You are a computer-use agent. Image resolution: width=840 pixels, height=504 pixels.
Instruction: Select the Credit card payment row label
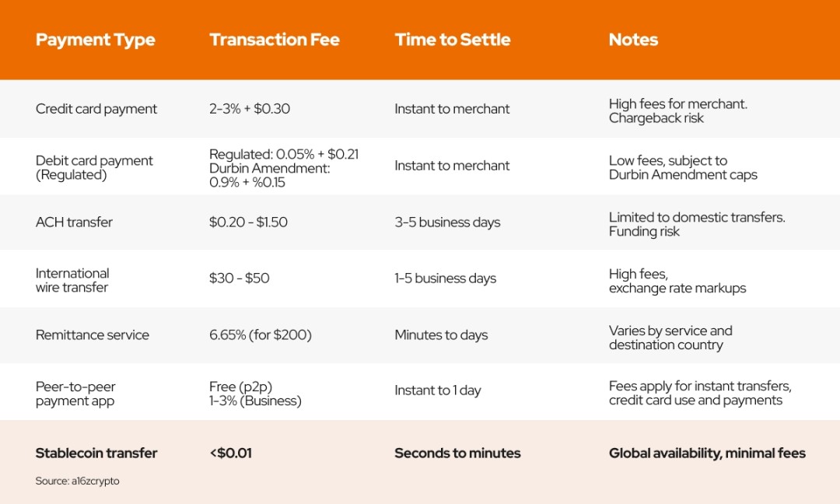click(96, 109)
